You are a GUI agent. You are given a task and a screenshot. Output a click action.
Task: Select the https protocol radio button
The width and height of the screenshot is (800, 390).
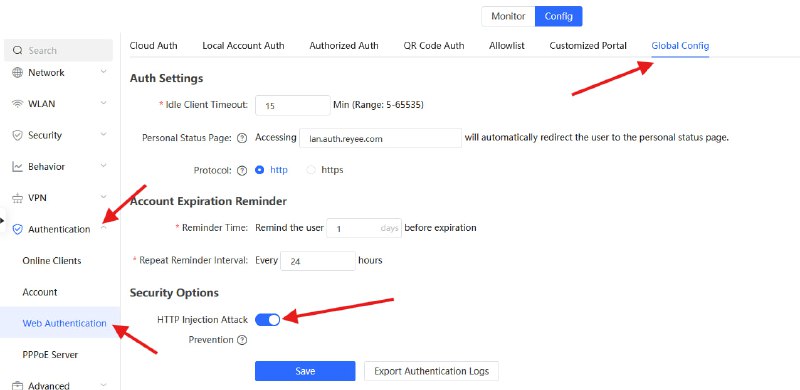(x=311, y=170)
